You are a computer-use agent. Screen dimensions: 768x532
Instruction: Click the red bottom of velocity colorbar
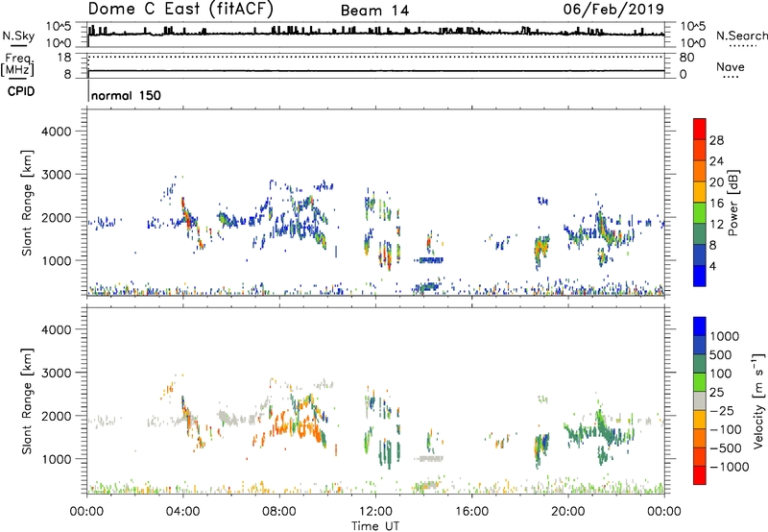[x=700, y=475]
